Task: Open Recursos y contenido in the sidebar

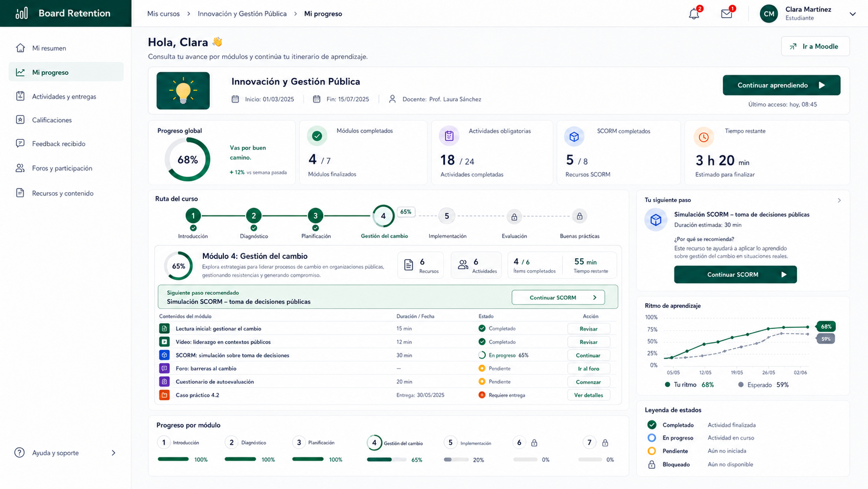Action: click(66, 193)
